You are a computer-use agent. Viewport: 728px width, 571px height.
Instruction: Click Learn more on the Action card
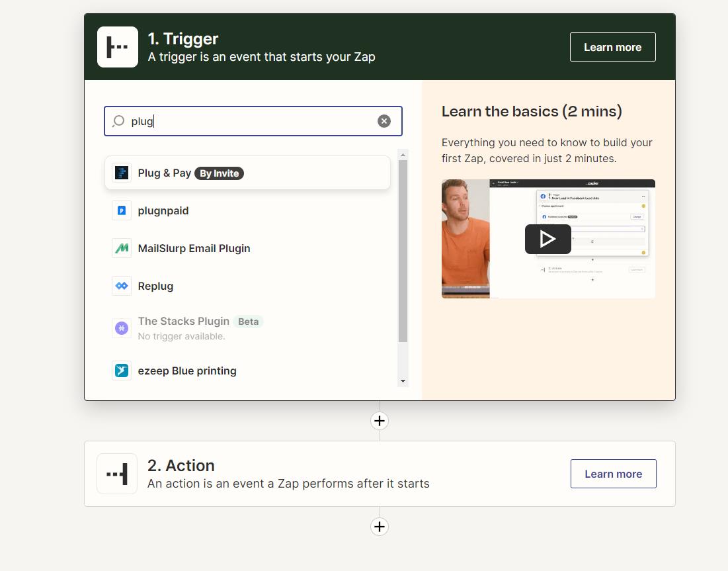coord(613,474)
